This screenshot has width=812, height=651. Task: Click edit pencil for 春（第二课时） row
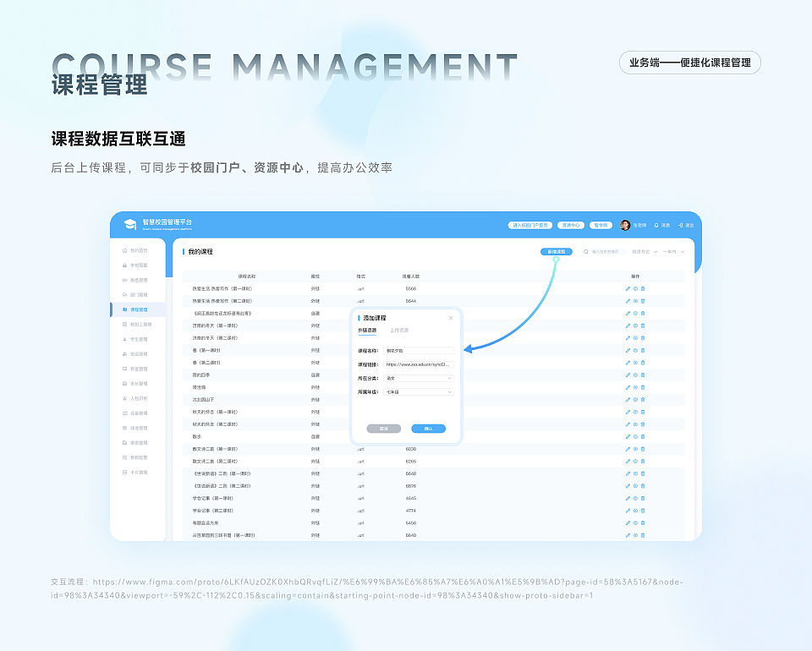click(x=628, y=363)
